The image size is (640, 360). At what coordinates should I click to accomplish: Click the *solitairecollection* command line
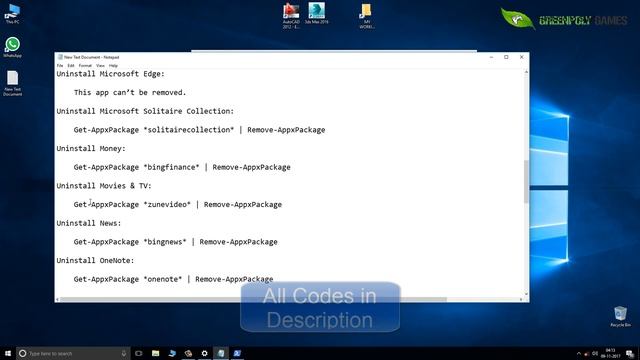click(x=199, y=130)
